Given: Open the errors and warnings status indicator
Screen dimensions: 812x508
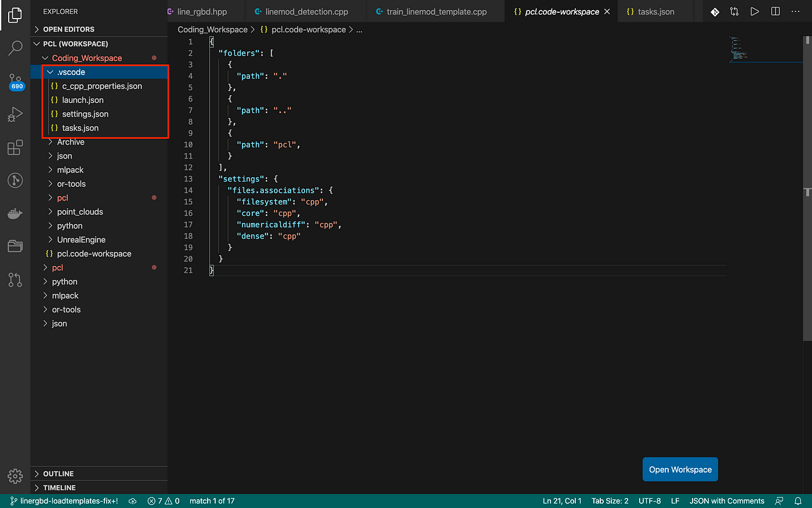Looking at the screenshot, I should [x=164, y=501].
